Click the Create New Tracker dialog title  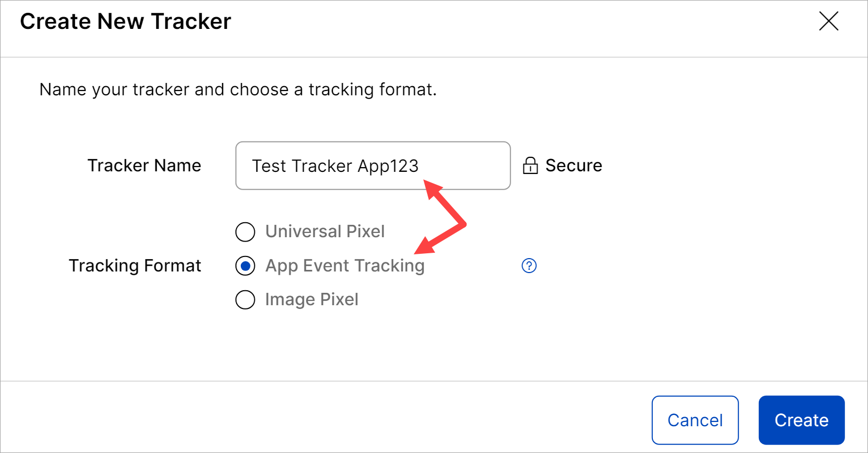point(125,21)
